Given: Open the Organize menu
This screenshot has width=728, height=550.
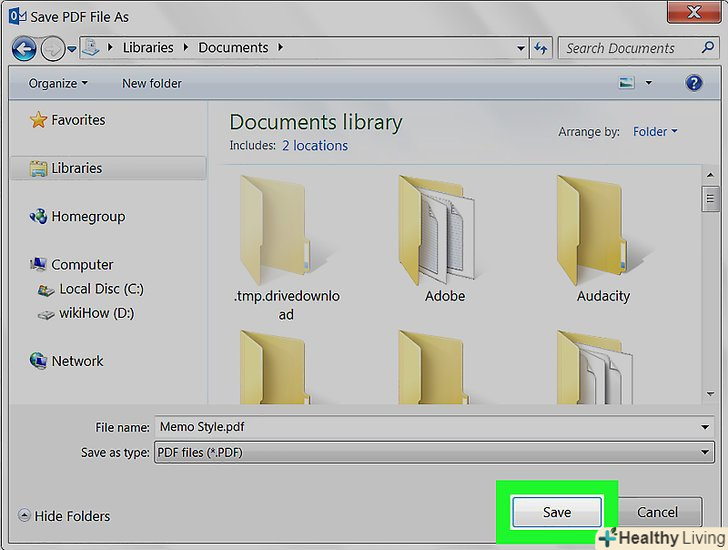Looking at the screenshot, I should point(58,84).
